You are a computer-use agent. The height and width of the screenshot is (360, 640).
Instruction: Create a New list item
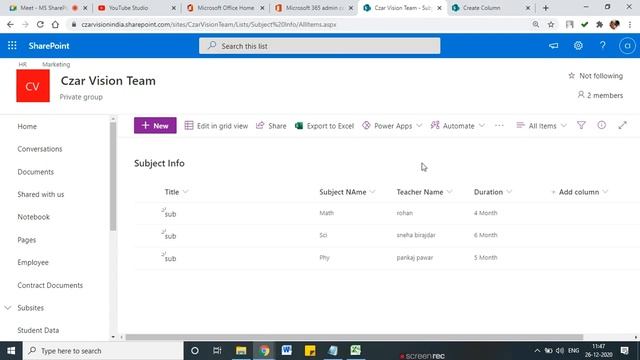coord(155,126)
